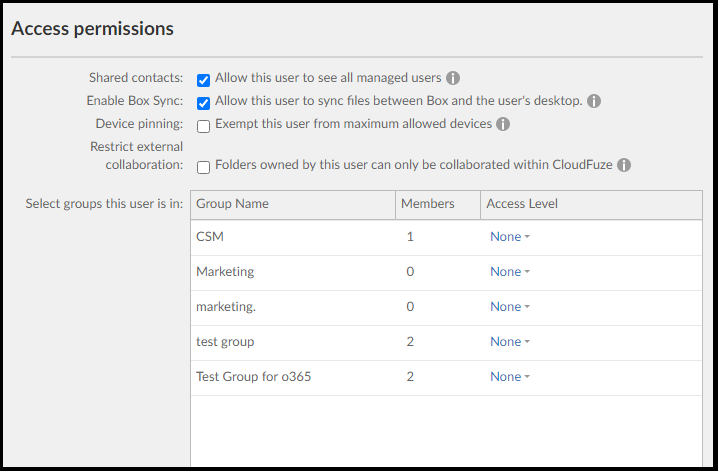The height and width of the screenshot is (471, 718).
Task: Open access level dropdown for marketing. group
Action: tap(510, 307)
